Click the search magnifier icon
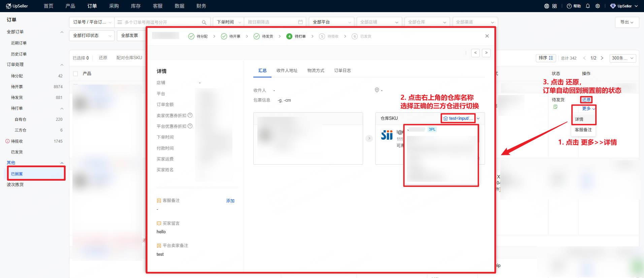This screenshot has width=644, height=278. tap(204, 22)
